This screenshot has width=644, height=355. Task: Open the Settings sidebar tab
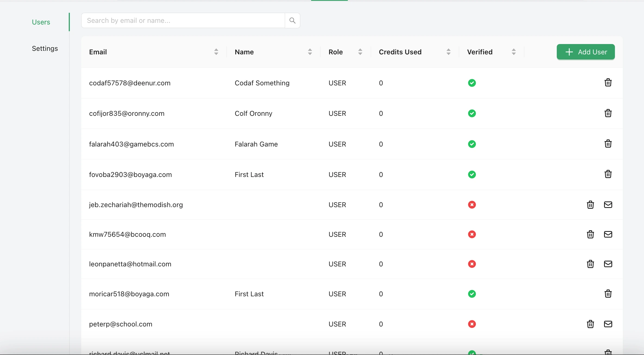click(45, 48)
